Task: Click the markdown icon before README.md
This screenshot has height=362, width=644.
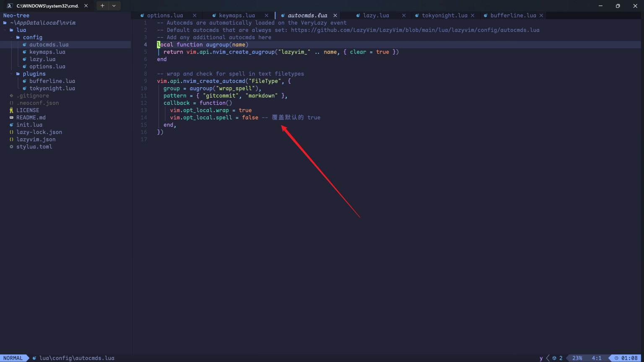Action: (11, 117)
